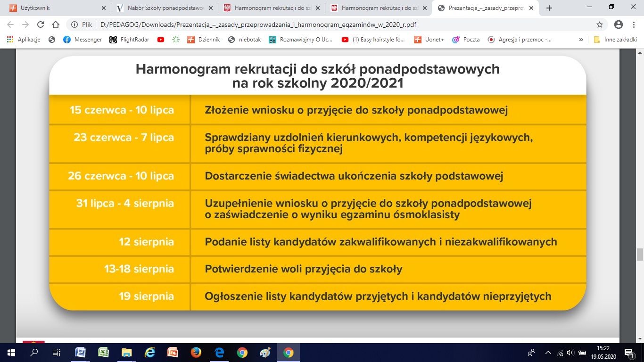Open the unlabeled YouTube bookmark after FlightRadar

(161, 40)
